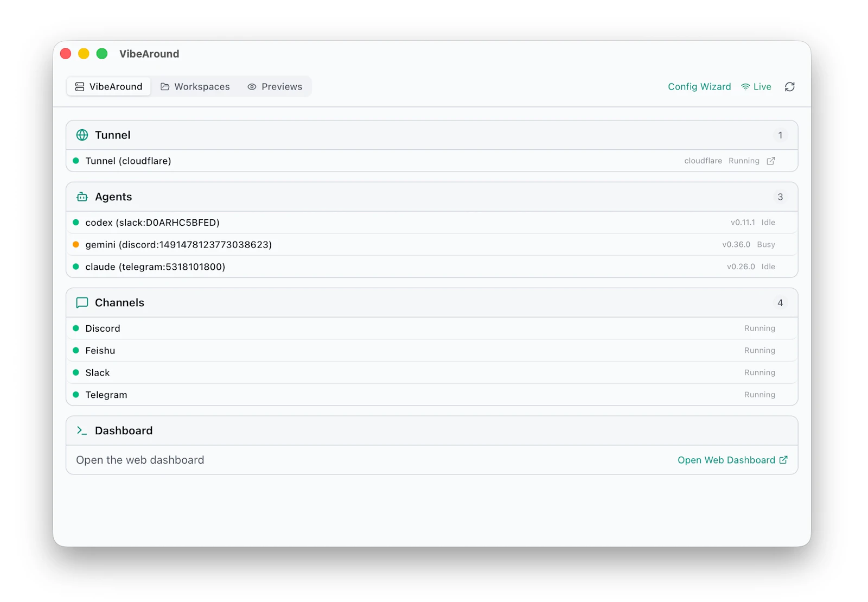Click the refresh icon in the top bar
The image size is (868, 602).
789,87
